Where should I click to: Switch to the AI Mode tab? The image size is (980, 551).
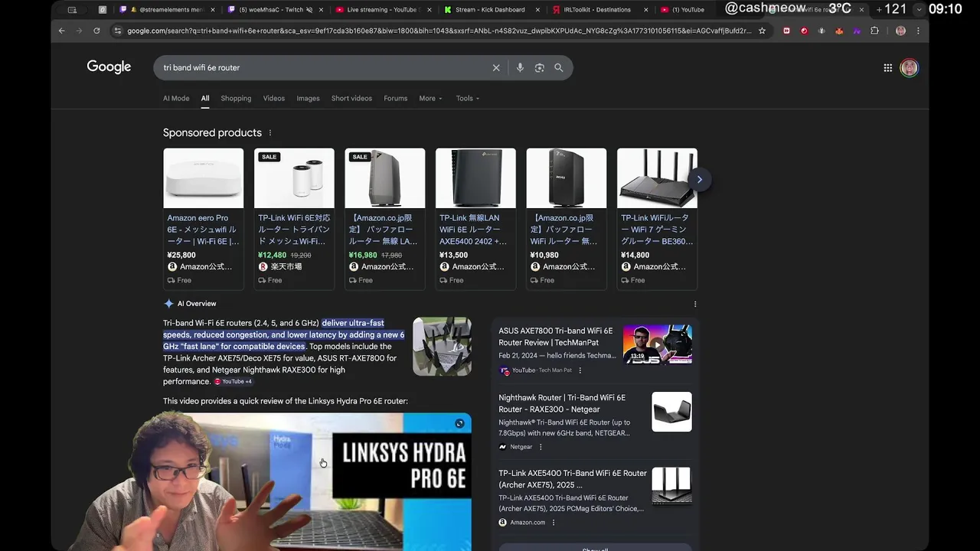point(176,98)
